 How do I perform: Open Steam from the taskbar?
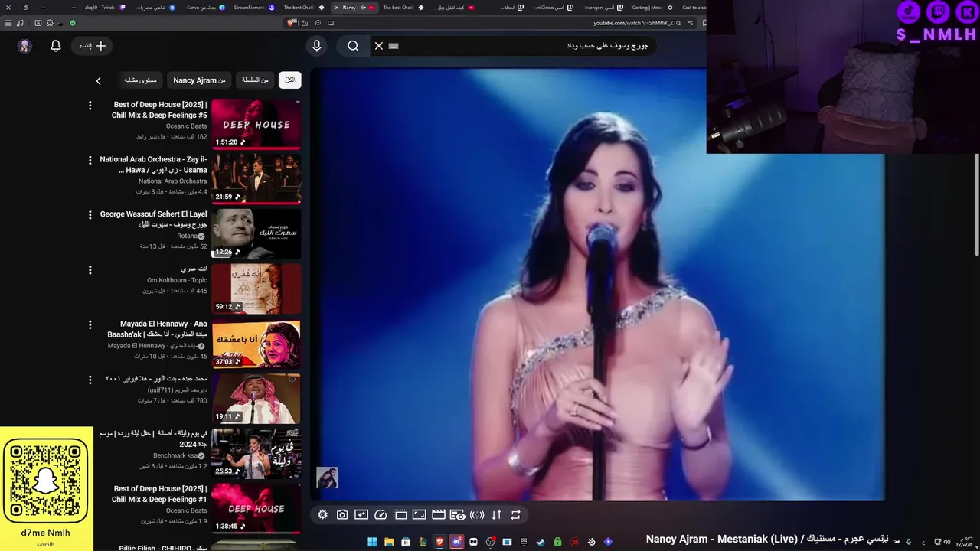pyautogui.click(x=541, y=542)
